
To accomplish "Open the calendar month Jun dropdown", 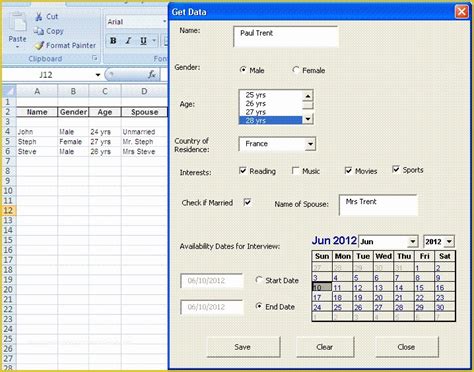I will click(x=413, y=241).
